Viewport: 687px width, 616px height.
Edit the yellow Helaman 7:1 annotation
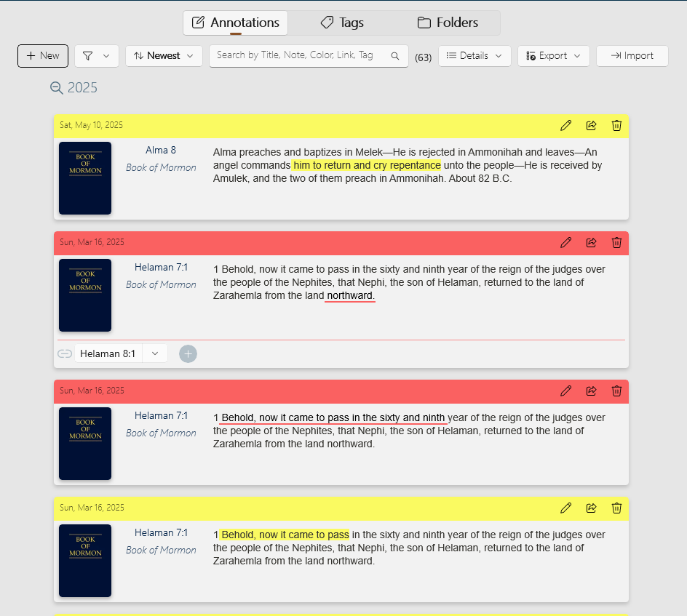pyautogui.click(x=565, y=508)
